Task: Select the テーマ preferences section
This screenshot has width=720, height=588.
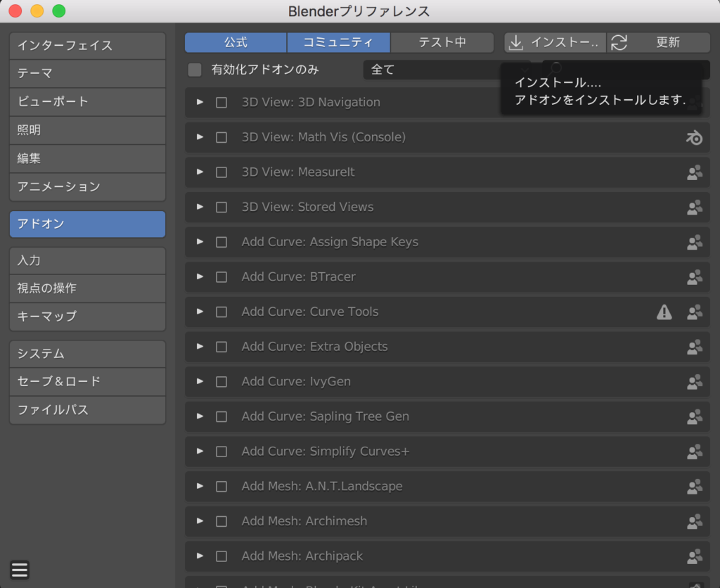Action: pos(87,73)
